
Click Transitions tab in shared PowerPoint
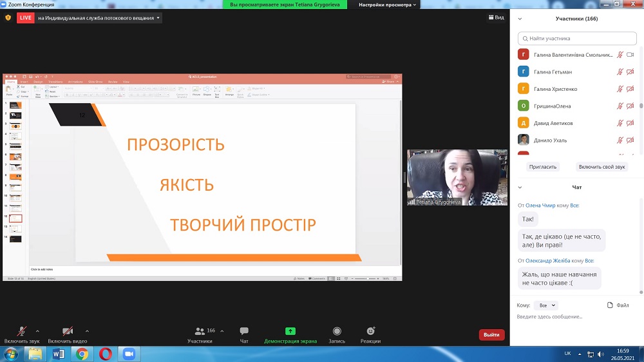(x=55, y=82)
